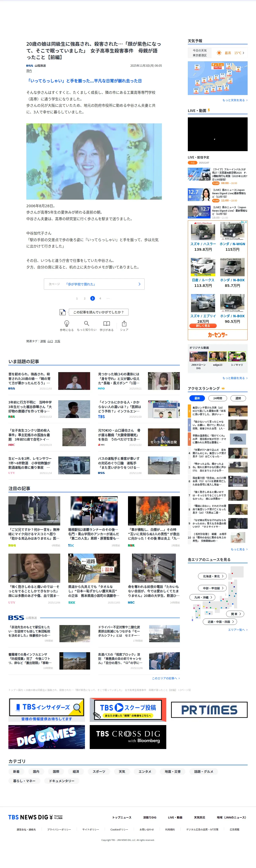Select the 国内 category chip
Screen dimensions: 256x868
click(x=36, y=771)
